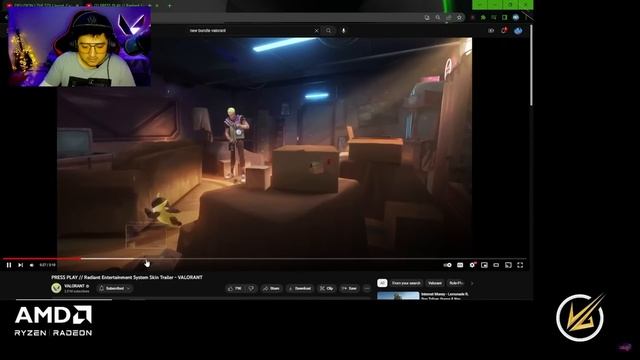Open more actions ellipsis menu
The height and width of the screenshot is (360, 640).
point(367,288)
